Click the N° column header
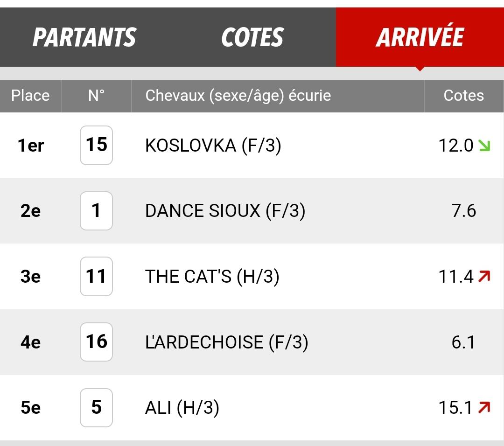The image size is (504, 446). tap(97, 96)
